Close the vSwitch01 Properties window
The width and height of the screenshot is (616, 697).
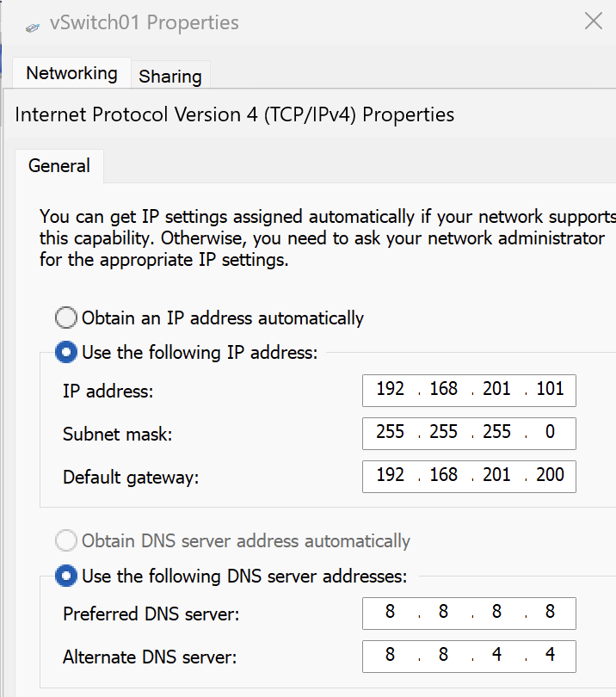point(593,22)
